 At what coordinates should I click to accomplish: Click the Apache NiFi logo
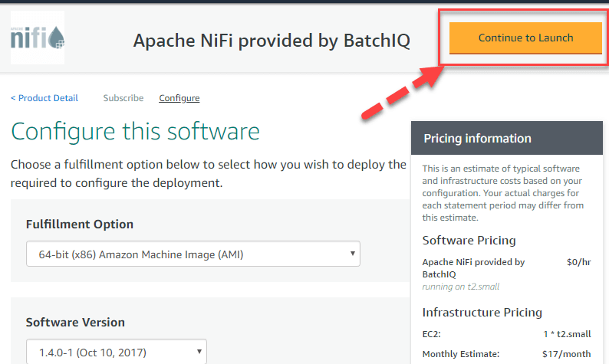[38, 38]
